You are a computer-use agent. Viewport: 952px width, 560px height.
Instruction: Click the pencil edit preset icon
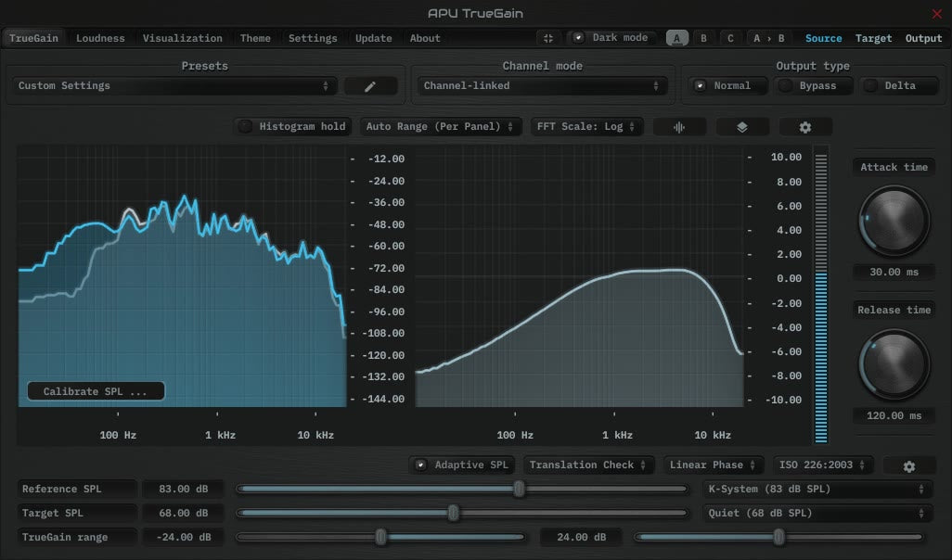click(x=370, y=86)
